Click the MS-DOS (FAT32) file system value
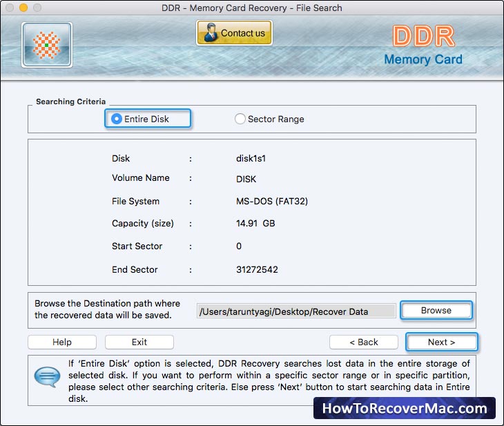Image resolution: width=504 pixels, height=426 pixels. [x=272, y=202]
